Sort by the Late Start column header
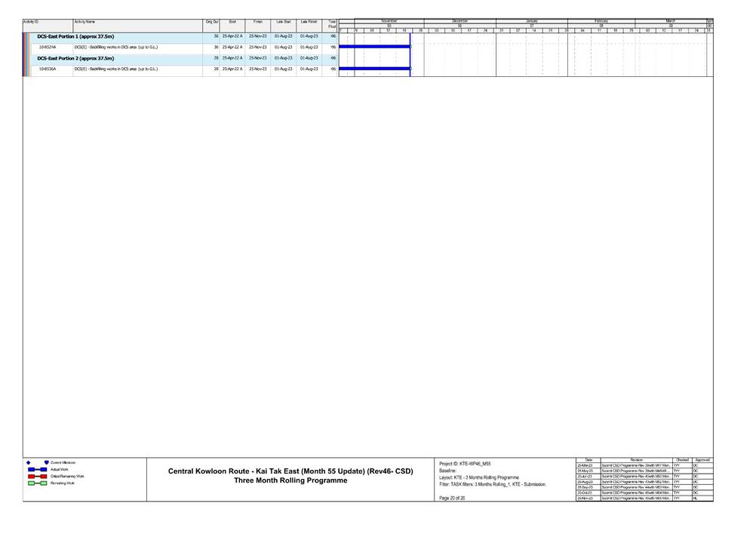Image resolution: width=756 pixels, height=534 pixels. coord(283,22)
